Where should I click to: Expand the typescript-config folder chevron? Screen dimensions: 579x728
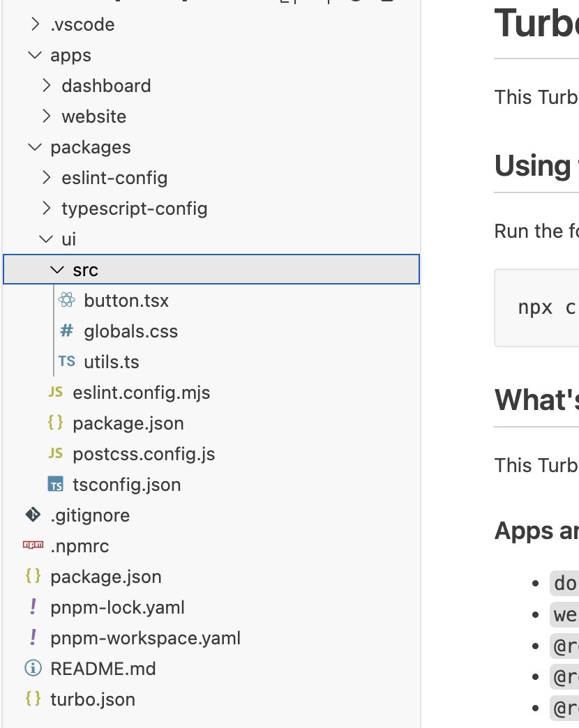46,208
